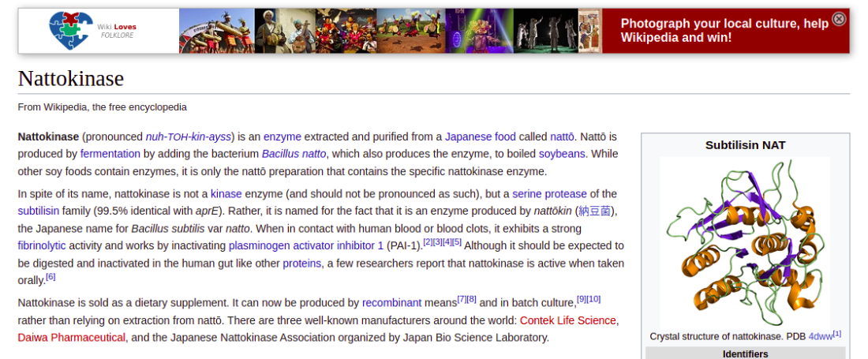Follow the 'Japanese food' link
Viewport: 868px width, 359px height.
point(481,136)
